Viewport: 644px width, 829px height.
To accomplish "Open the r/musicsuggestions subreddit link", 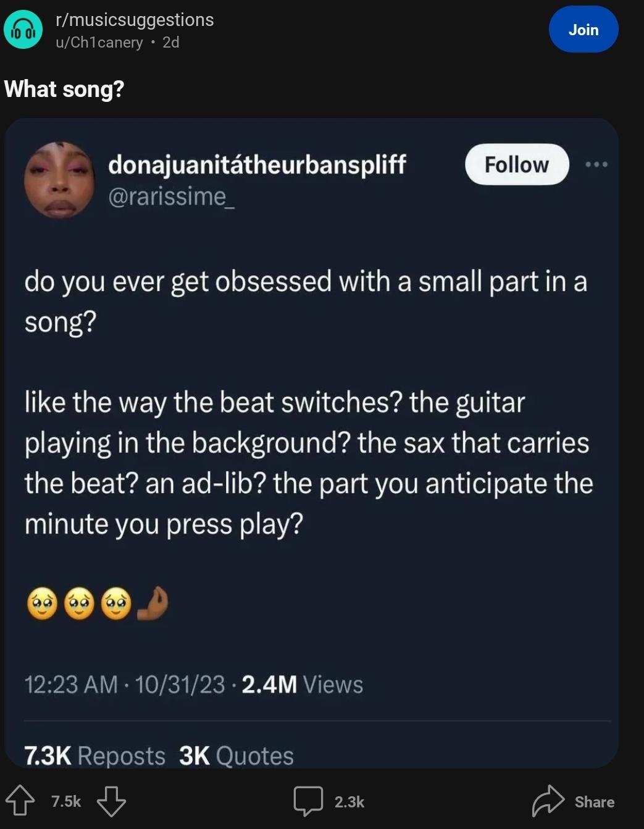I will (135, 20).
